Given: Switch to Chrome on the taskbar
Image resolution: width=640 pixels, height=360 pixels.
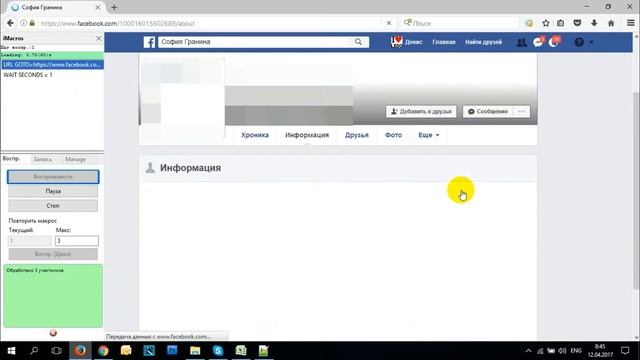Looking at the screenshot, I should click(103, 351).
